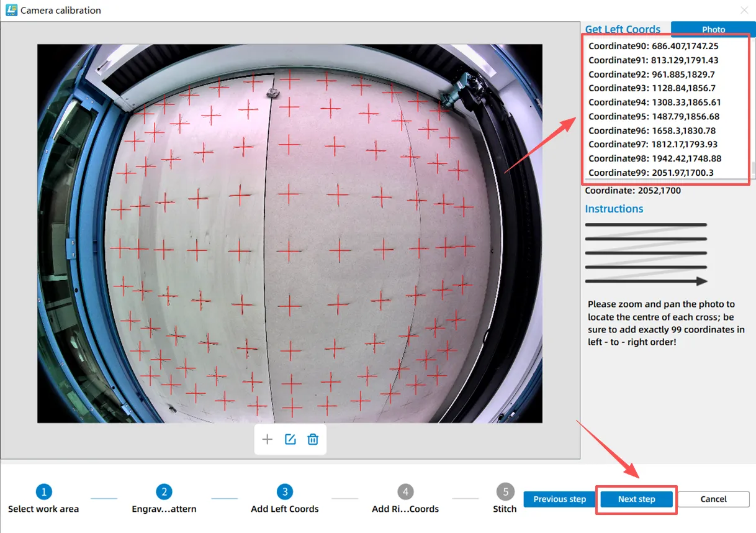Select step 5 Stitch
The height and width of the screenshot is (533, 756).
click(x=505, y=493)
